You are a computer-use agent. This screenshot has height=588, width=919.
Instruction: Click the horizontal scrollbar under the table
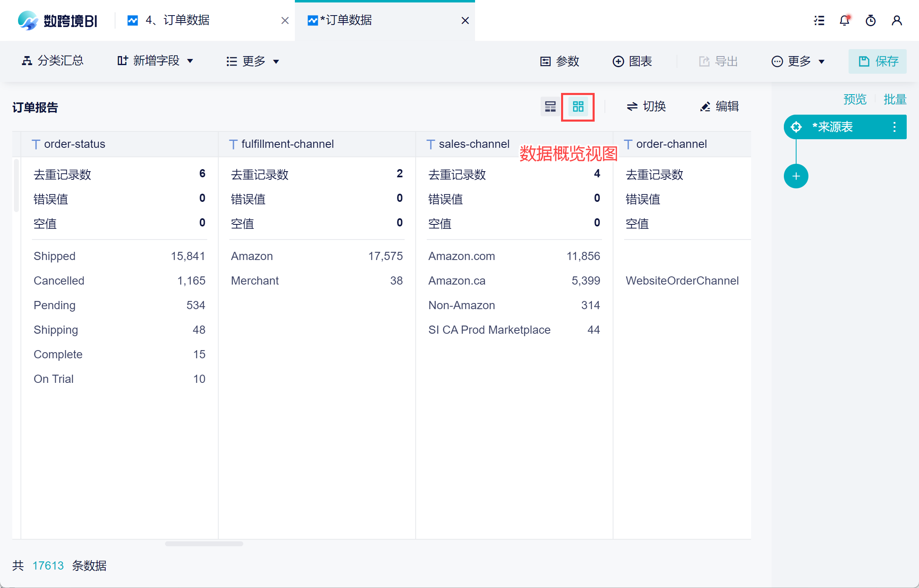204,544
